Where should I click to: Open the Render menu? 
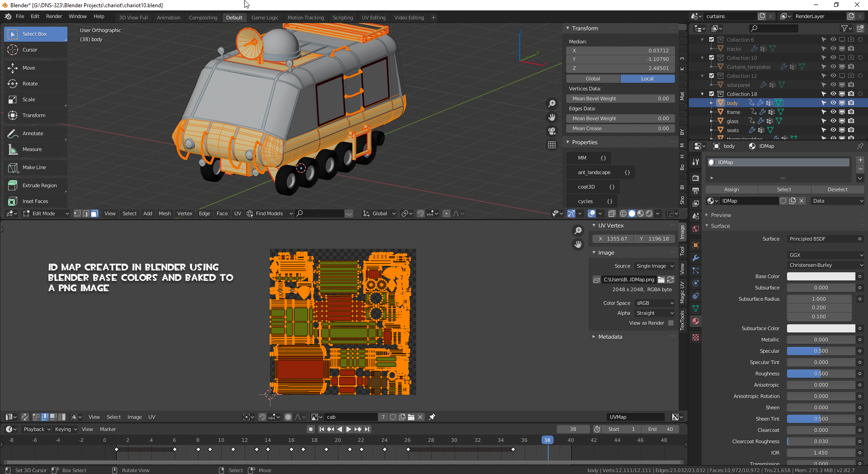[x=54, y=16]
